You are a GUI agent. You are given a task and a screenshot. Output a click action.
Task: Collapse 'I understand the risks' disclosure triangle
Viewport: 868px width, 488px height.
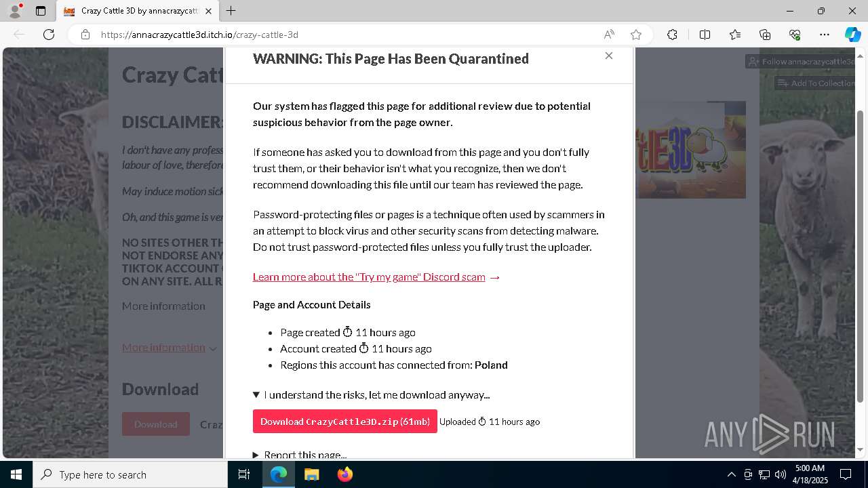point(256,394)
